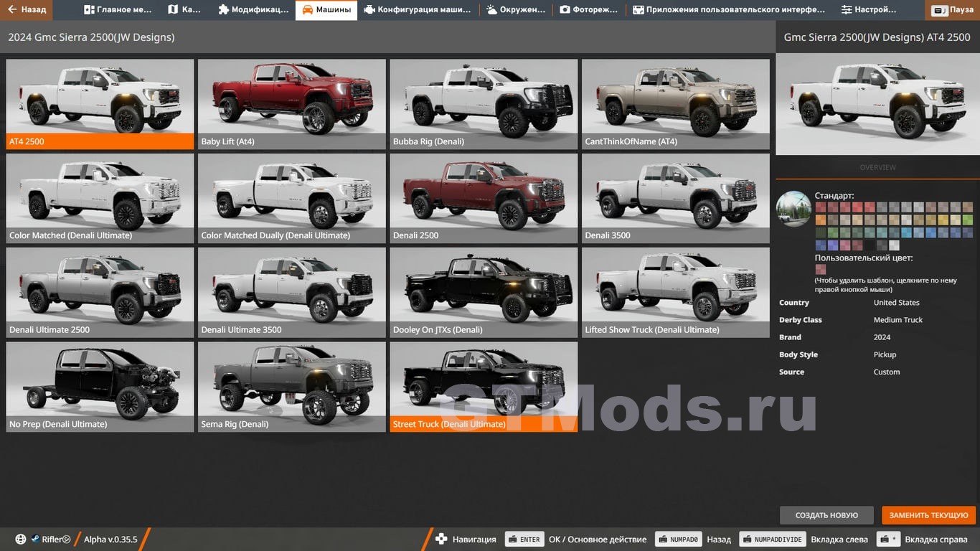The image size is (980, 551).
Task: Click the D-pad Навигация icon
Action: [441, 539]
